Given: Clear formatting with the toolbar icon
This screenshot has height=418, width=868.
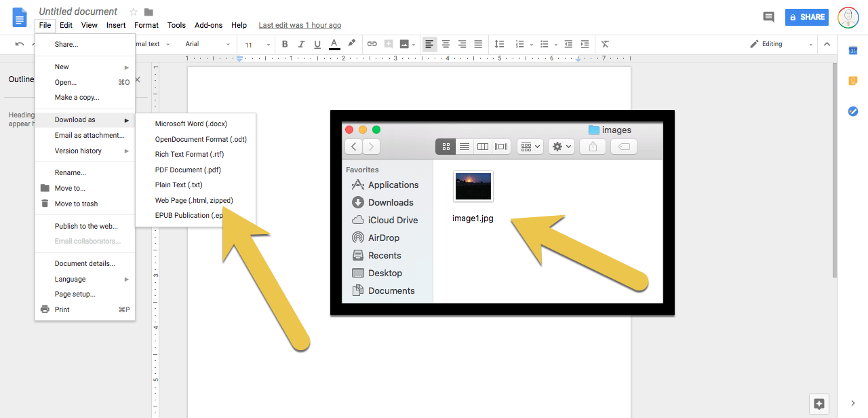Looking at the screenshot, I should (x=605, y=44).
